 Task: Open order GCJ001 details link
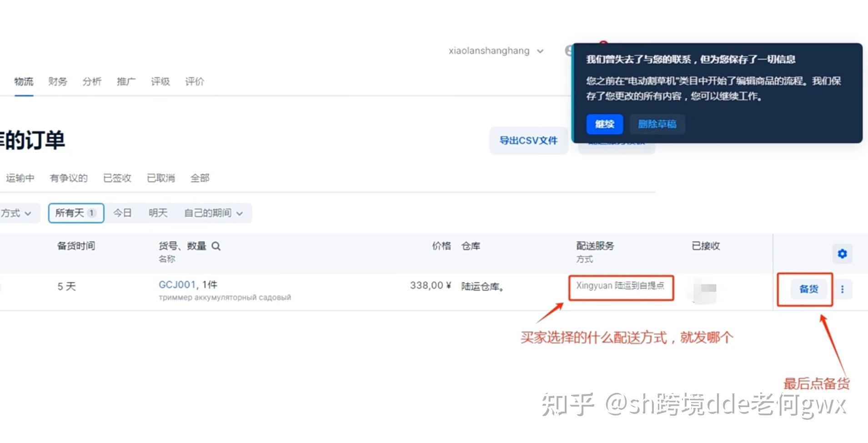177,284
